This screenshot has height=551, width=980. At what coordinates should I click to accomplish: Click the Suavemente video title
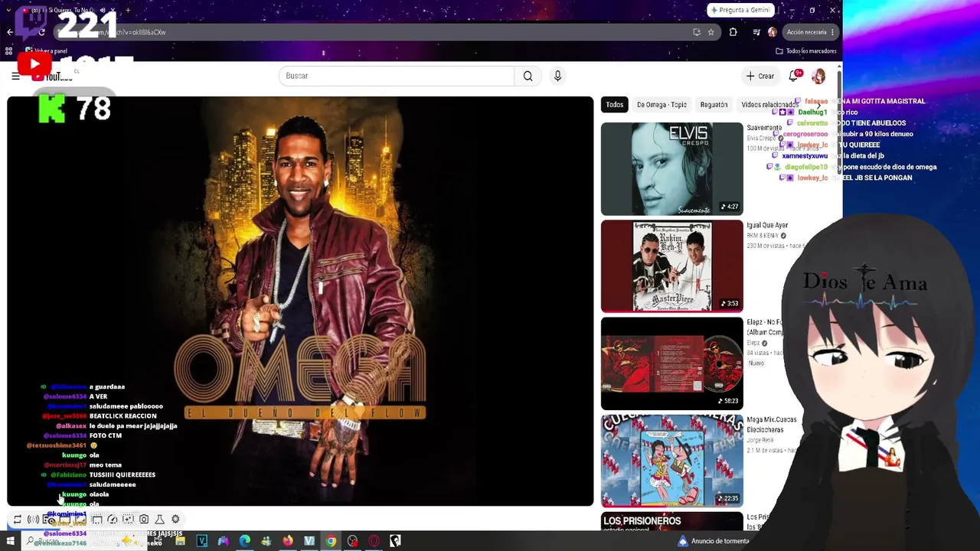(x=764, y=128)
